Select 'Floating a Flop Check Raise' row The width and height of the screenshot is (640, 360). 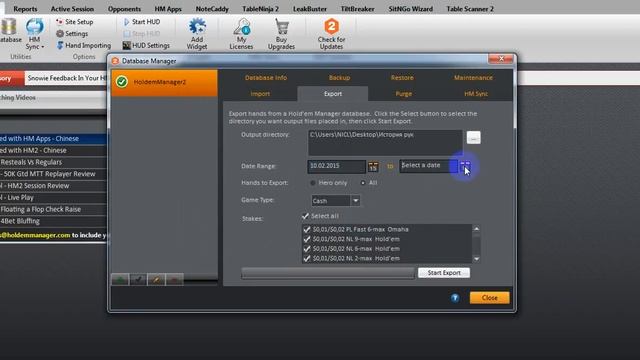click(53, 209)
